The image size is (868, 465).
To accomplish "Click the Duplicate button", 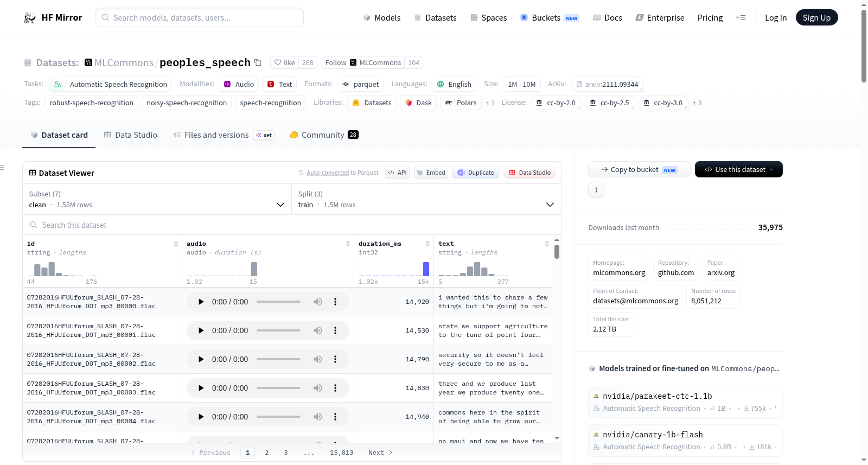I will (x=476, y=173).
